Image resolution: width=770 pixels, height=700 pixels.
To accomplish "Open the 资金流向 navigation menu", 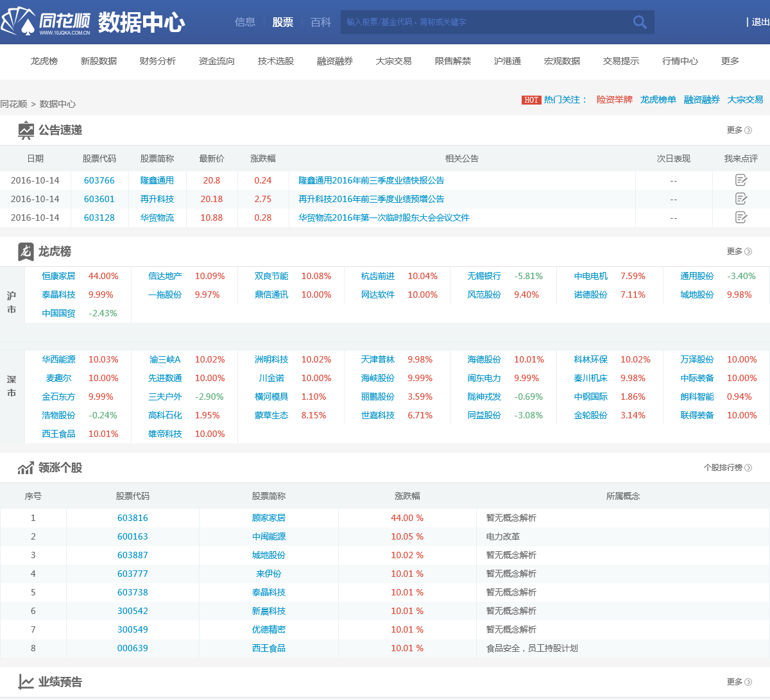I will [217, 61].
